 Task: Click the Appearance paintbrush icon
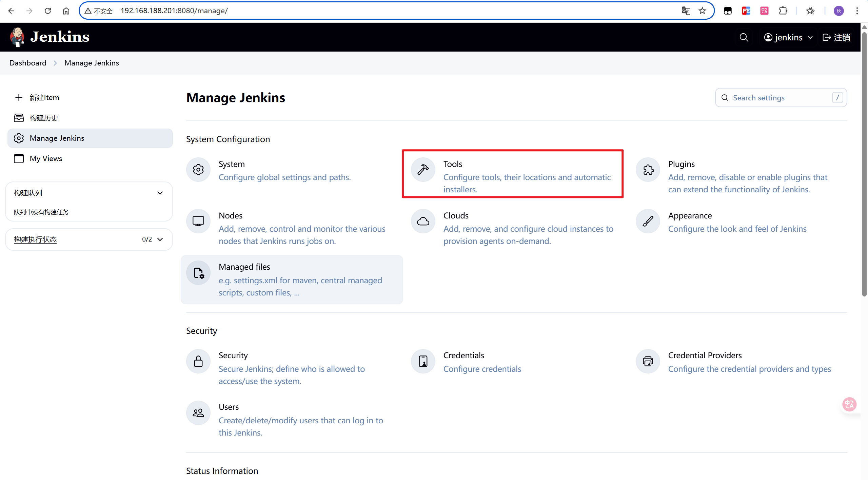tap(648, 221)
